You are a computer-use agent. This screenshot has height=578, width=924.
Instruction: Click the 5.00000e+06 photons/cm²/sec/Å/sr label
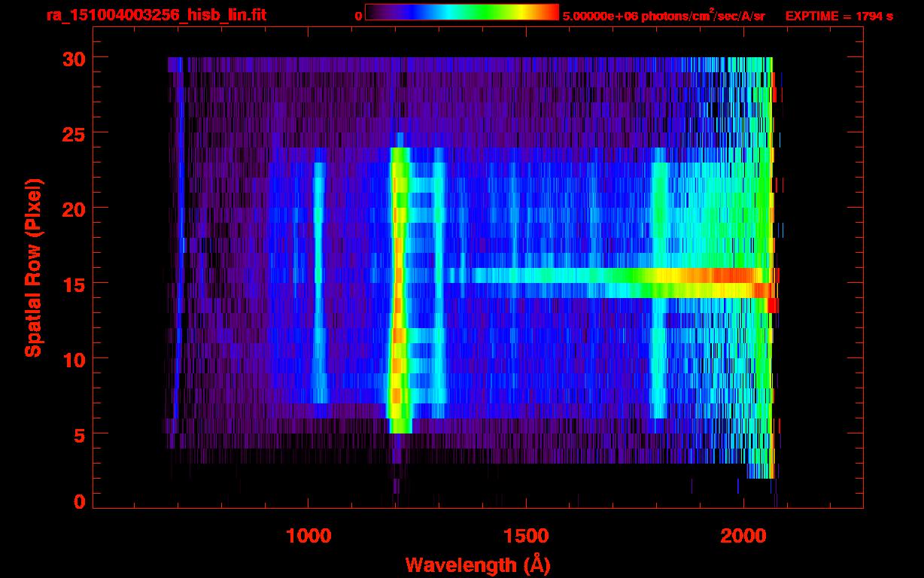(x=664, y=15)
